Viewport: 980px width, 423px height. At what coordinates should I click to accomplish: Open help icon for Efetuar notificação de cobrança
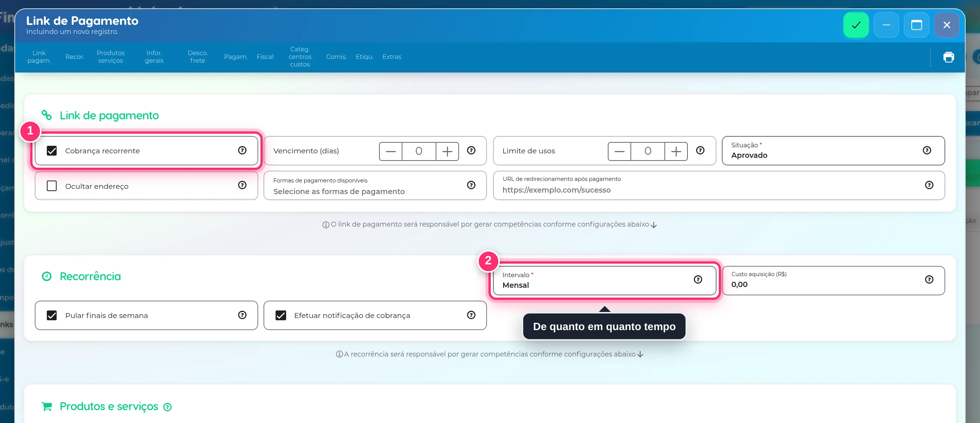pos(471,315)
